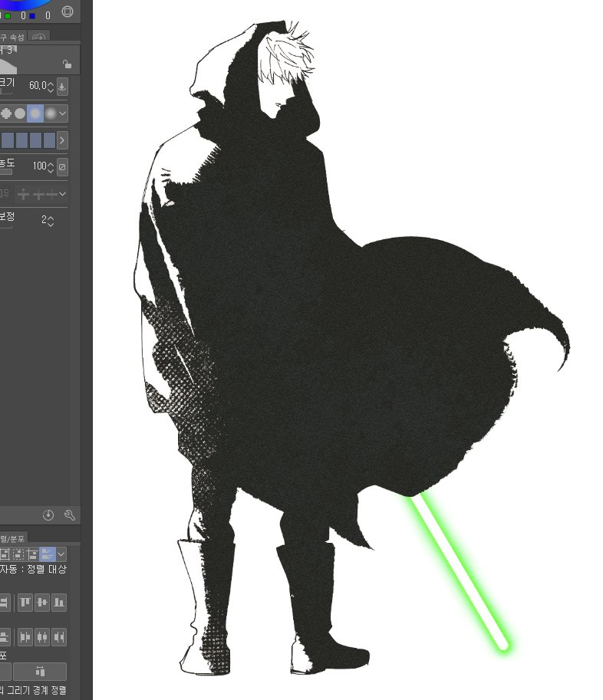
Task: Click the square color-mode icon beside the RGB values
Action: [x=68, y=12]
